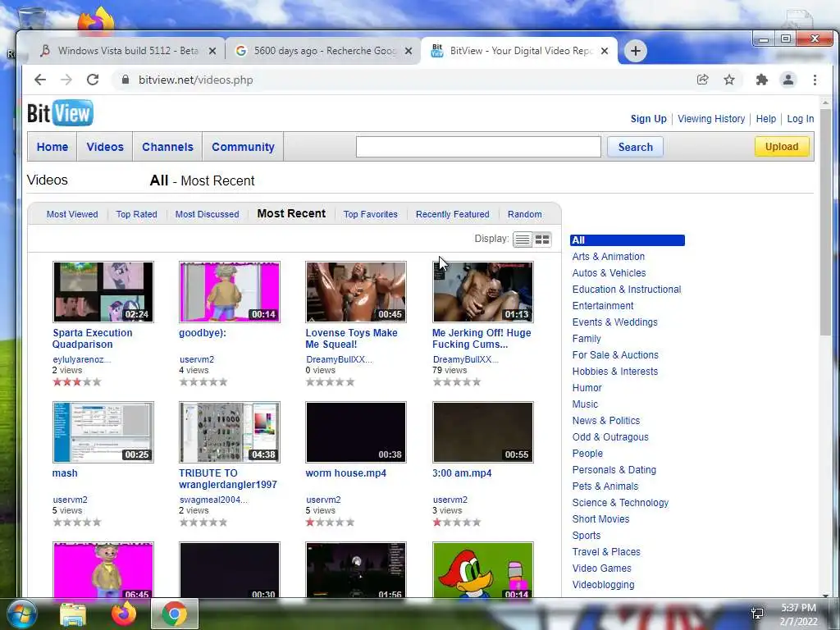This screenshot has width=840, height=630.
Task: Click the page vertical scrollbar thumb
Action: coord(825,222)
